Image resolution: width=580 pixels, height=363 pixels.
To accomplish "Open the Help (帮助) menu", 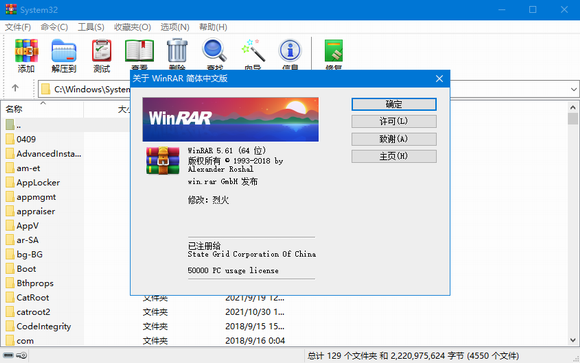I will [x=213, y=27].
